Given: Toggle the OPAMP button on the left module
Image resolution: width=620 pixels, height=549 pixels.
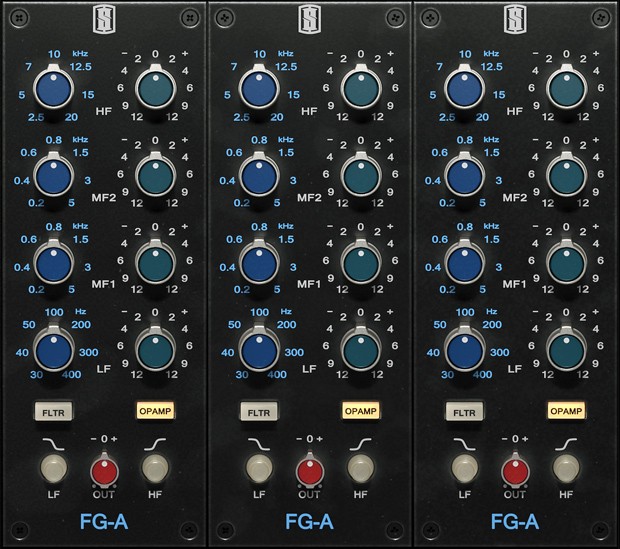Looking at the screenshot, I should click(155, 411).
